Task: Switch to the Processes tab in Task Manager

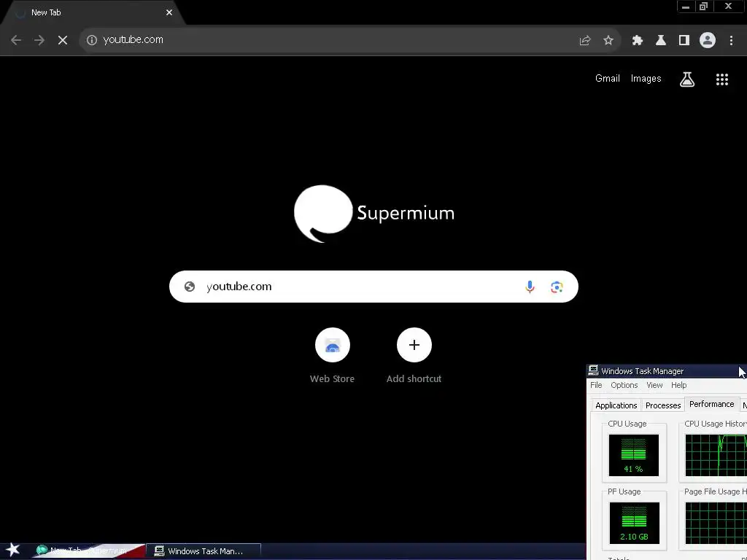Action: (x=662, y=405)
